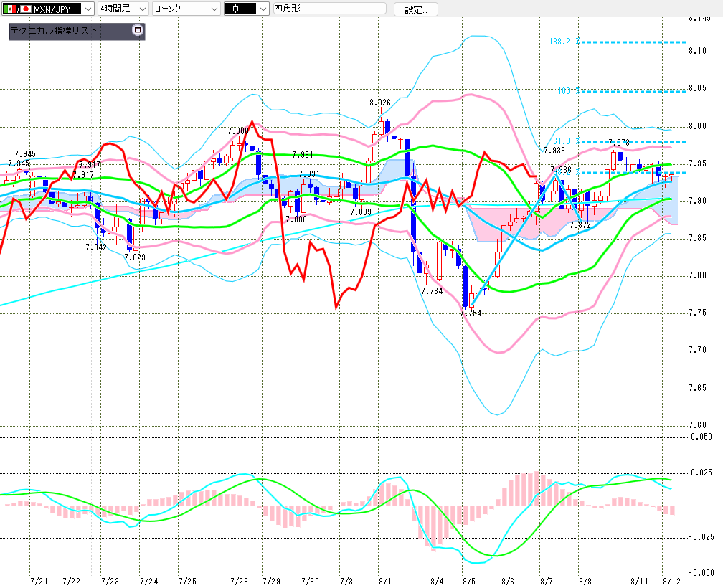The image size is (723, 588).
Task: Click the 7.784 price label
Action: [x=432, y=291]
